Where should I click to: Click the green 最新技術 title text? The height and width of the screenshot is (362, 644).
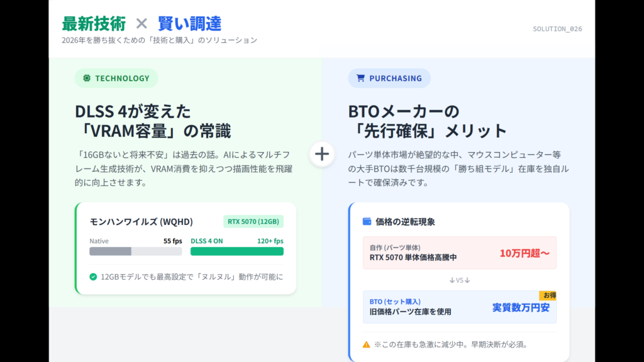(x=94, y=24)
